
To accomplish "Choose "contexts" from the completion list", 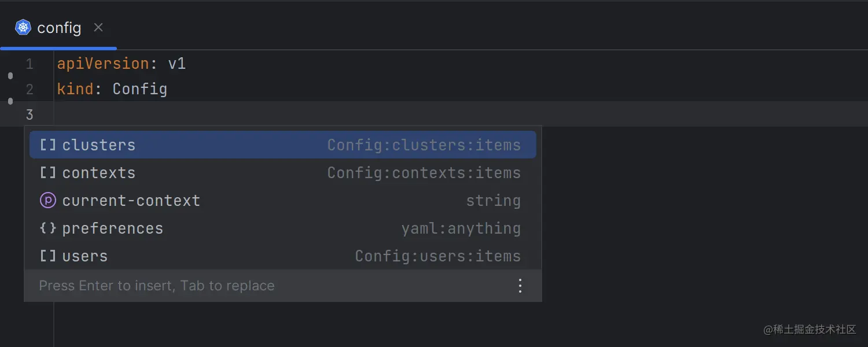I will (x=99, y=172).
